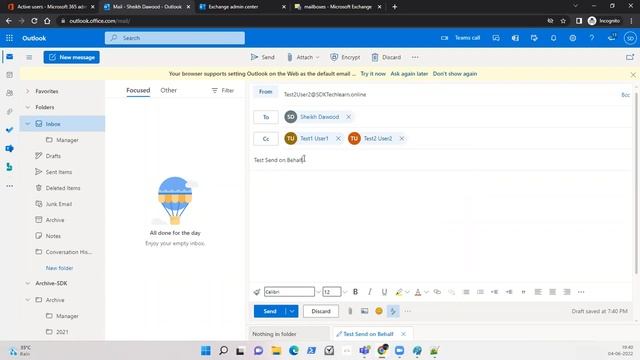The image size is (640, 360).
Task: Pop out the message into new window
Action: pos(630,57)
